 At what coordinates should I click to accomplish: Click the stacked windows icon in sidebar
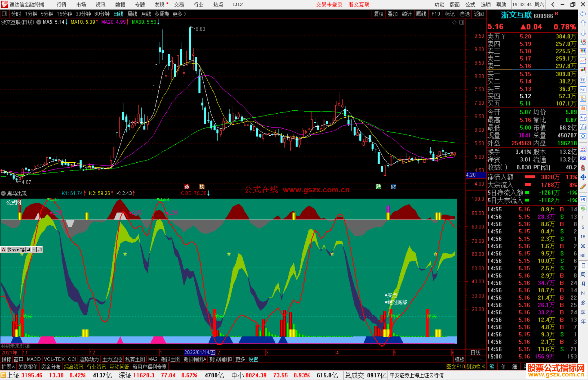click(583, 80)
